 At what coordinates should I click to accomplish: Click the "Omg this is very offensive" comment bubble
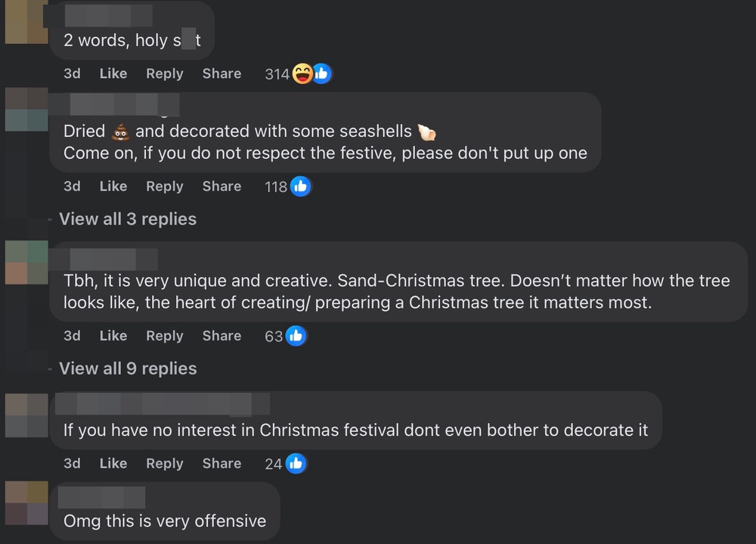(165, 521)
